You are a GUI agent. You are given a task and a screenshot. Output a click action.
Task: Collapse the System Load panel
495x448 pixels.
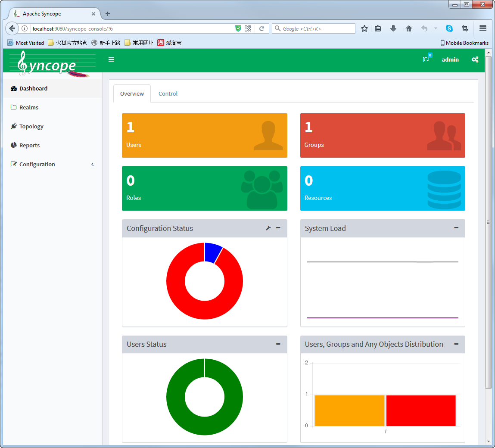456,228
